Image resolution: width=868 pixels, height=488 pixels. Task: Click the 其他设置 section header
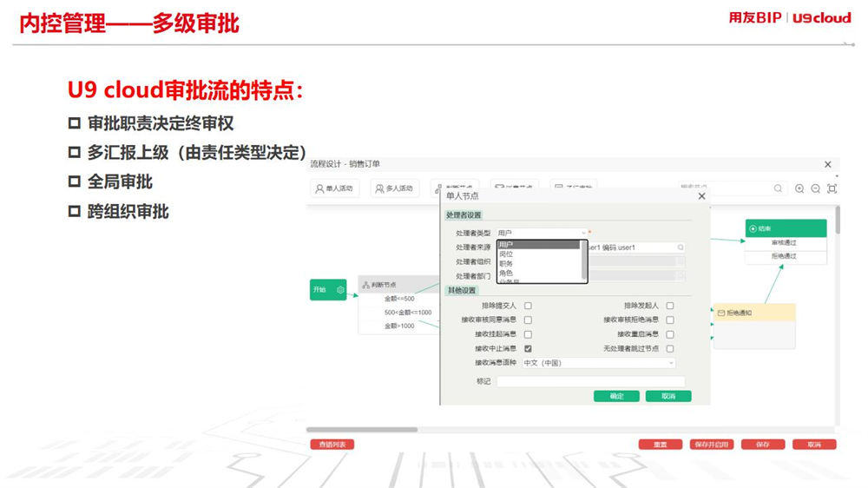pos(462,290)
